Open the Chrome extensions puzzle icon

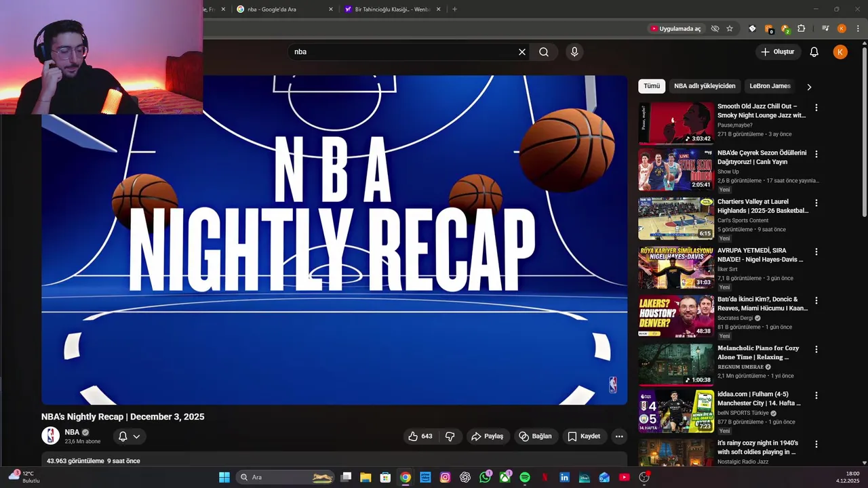[x=802, y=28]
